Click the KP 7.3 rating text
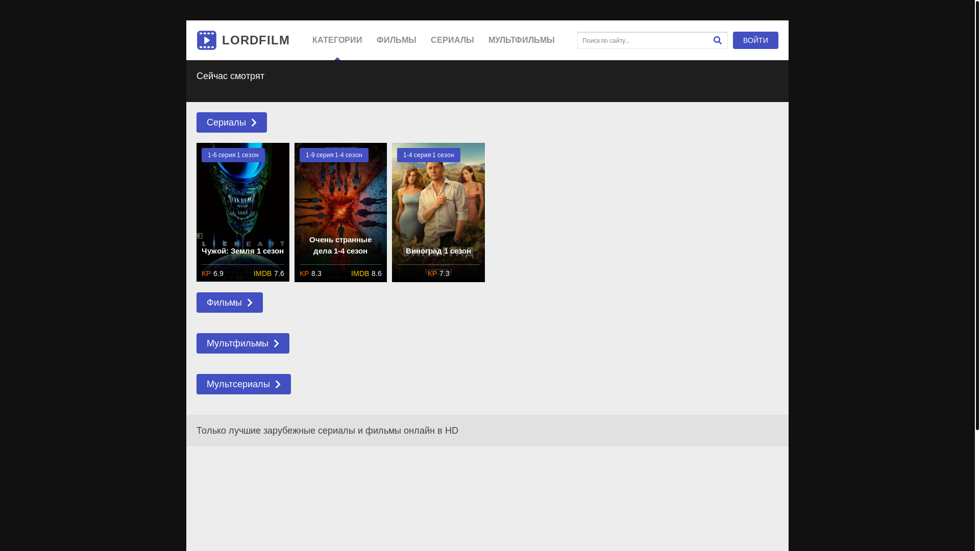Image resolution: width=980 pixels, height=551 pixels. tap(438, 273)
